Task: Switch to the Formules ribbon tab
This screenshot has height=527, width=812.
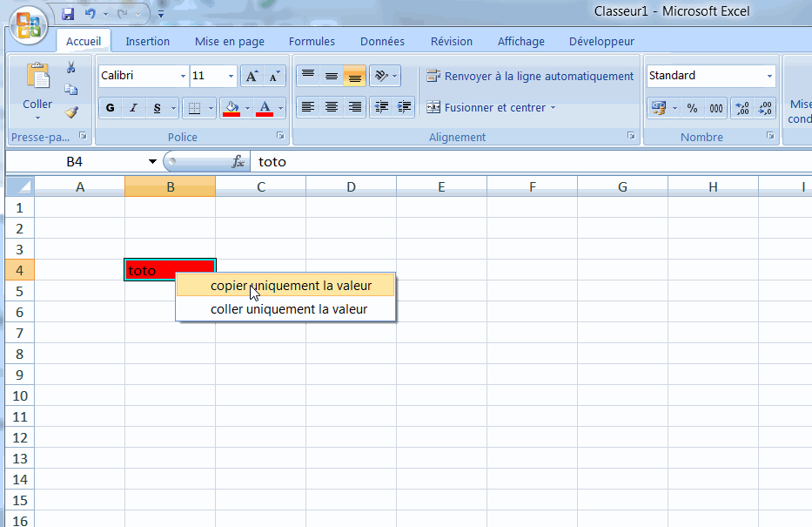Action: point(312,41)
